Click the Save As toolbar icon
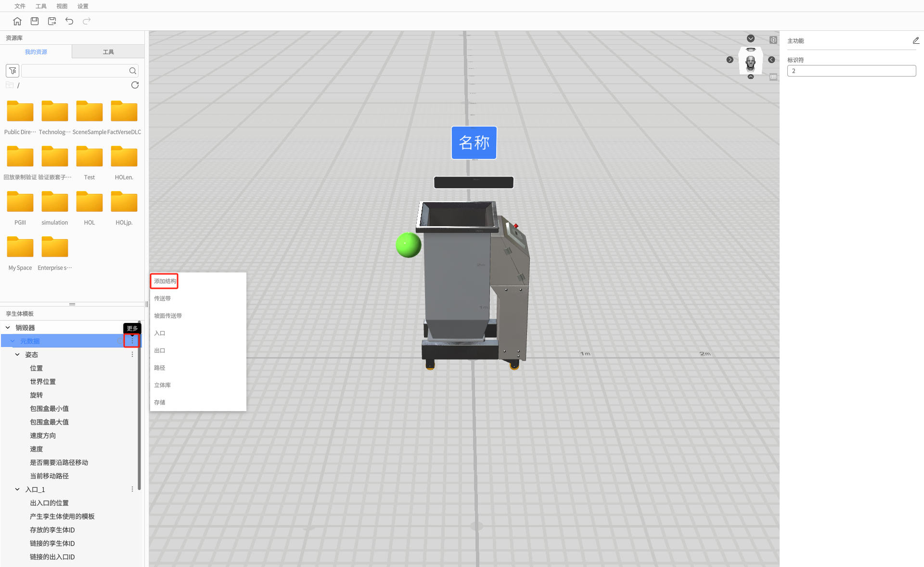Image resolution: width=924 pixels, height=567 pixels. pyautogui.click(x=52, y=21)
